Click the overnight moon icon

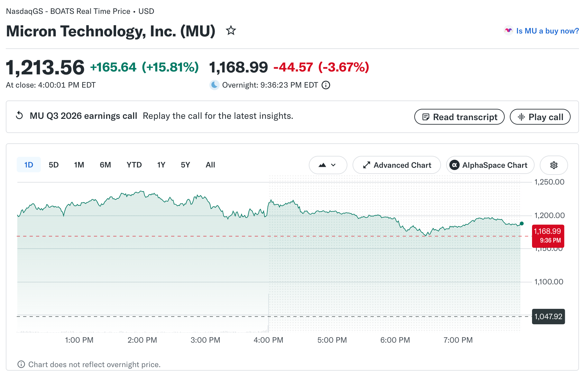[x=214, y=85]
